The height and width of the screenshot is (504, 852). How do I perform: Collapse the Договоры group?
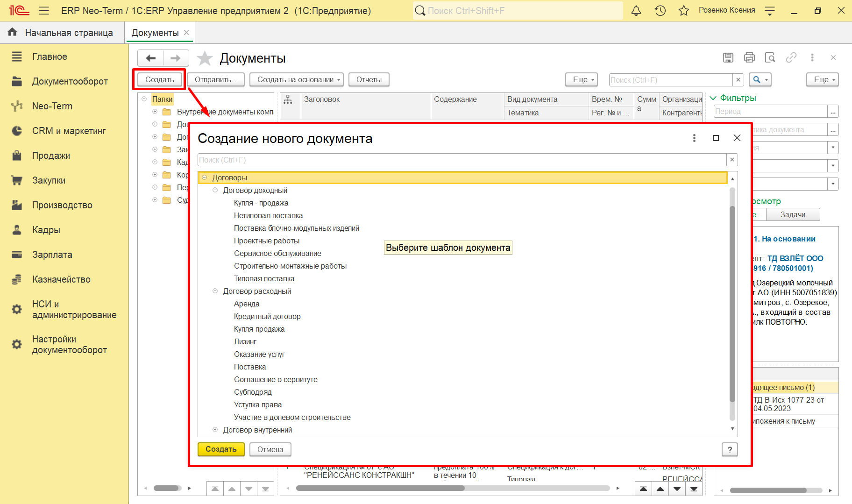pos(204,177)
